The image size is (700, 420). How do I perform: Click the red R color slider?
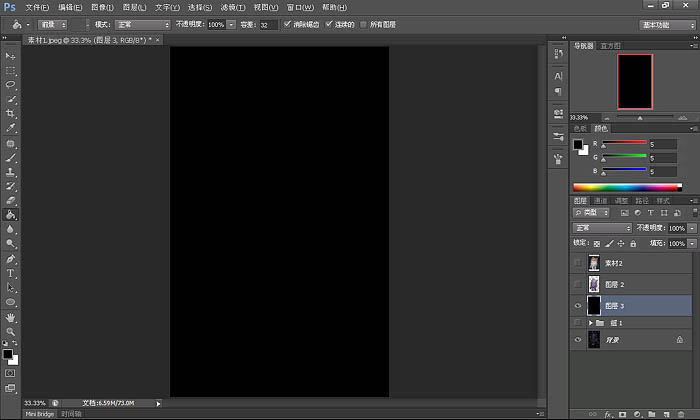[624, 142]
